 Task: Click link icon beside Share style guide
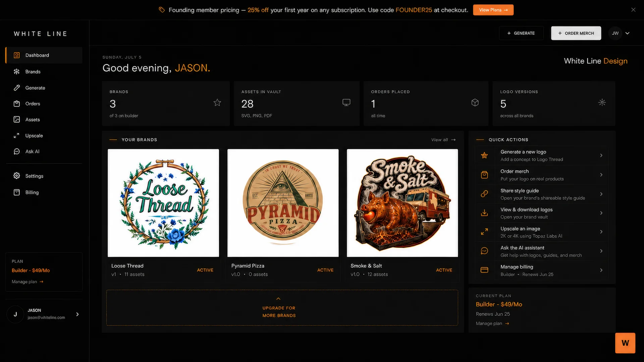point(484,194)
